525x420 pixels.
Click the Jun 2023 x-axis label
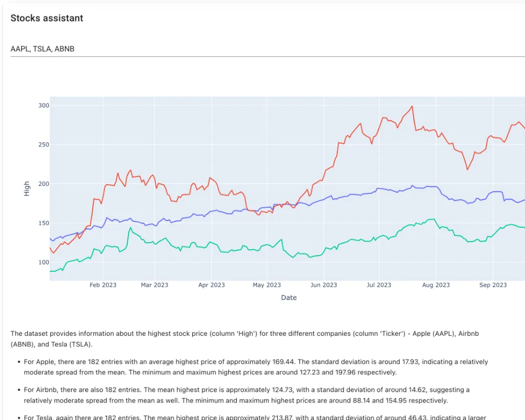(323, 285)
